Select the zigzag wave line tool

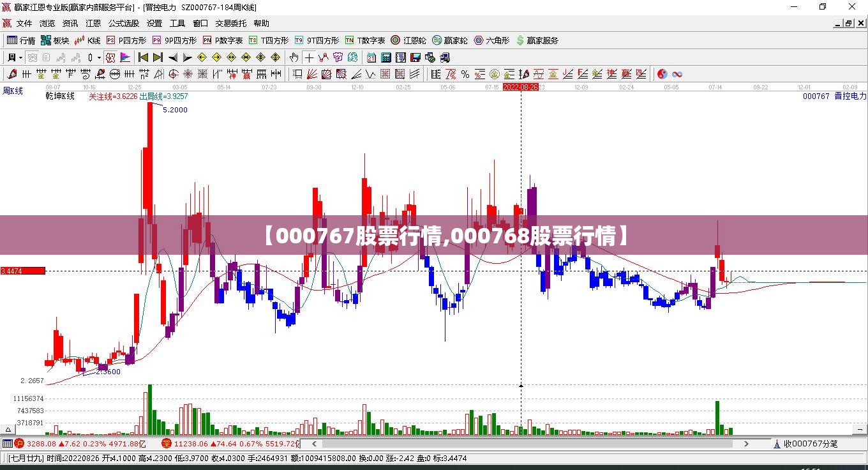(370, 74)
